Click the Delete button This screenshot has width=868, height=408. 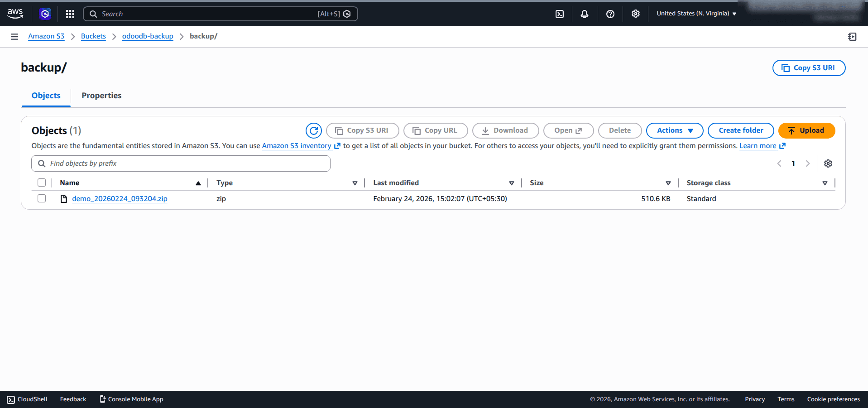point(620,130)
